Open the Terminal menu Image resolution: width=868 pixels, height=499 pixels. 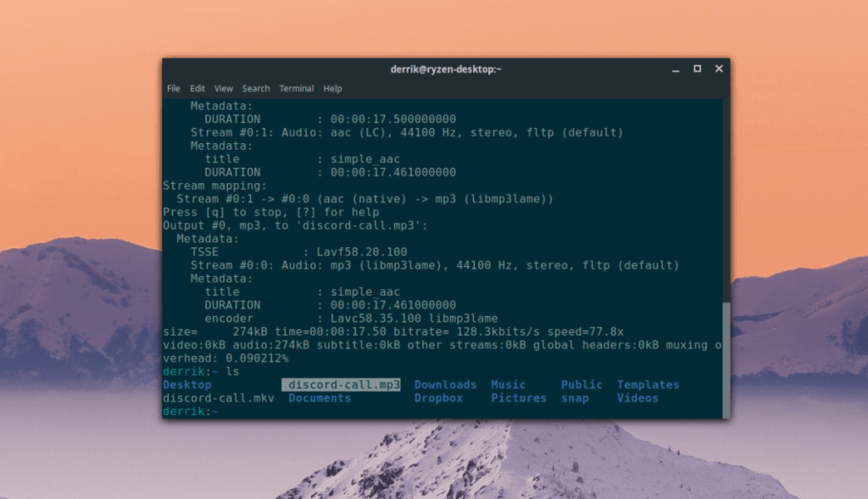click(296, 88)
